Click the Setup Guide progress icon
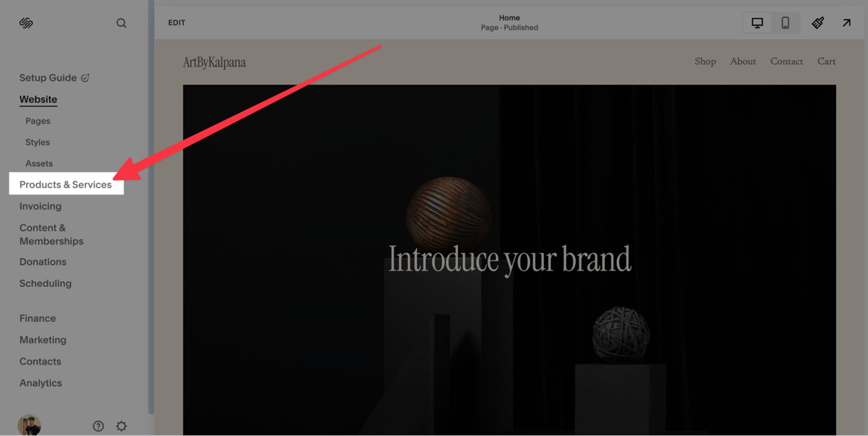The image size is (868, 436). click(x=85, y=77)
